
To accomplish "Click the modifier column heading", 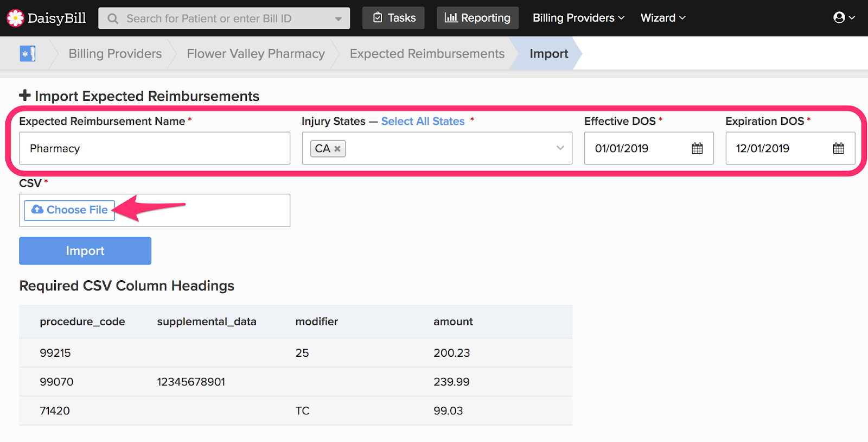I will click(317, 321).
